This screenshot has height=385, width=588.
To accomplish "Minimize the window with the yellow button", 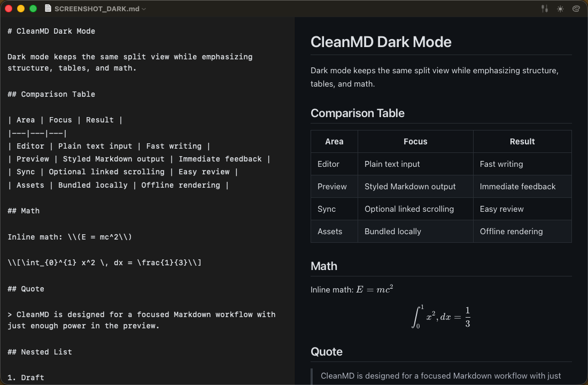I will 21,9.
